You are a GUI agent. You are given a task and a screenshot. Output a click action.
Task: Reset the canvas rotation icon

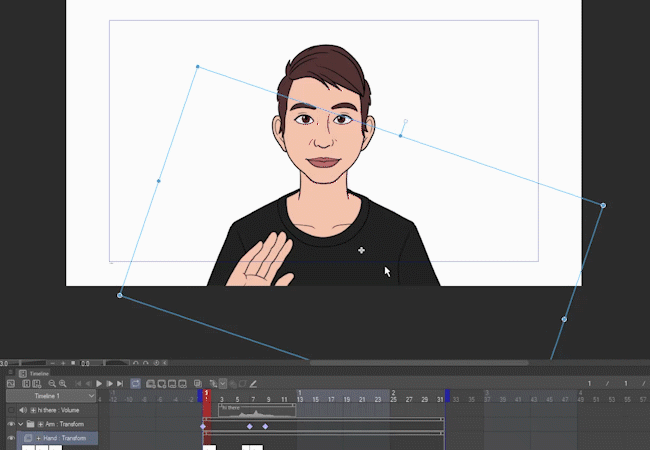[156, 363]
